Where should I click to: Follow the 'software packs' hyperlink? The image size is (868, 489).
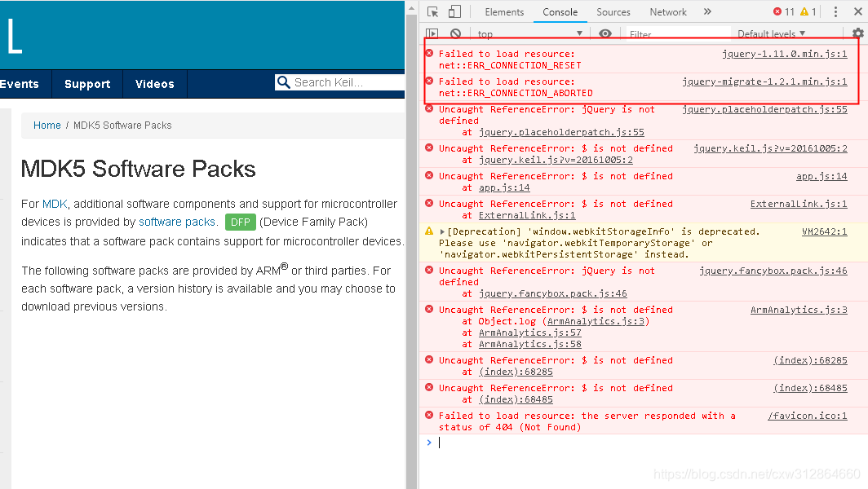coord(176,222)
